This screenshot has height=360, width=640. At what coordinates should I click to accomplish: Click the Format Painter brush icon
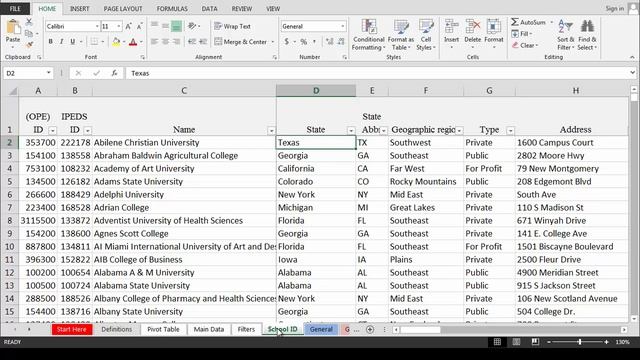point(29,44)
